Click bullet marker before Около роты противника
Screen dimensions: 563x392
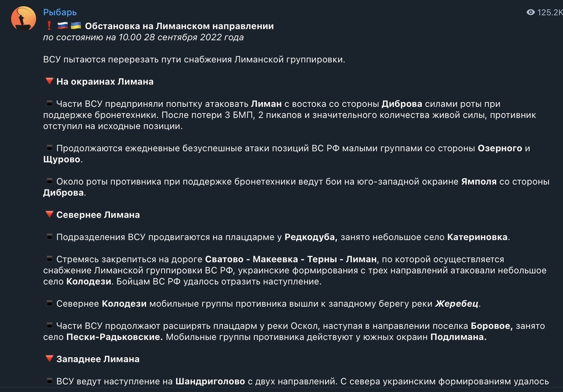click(x=49, y=181)
